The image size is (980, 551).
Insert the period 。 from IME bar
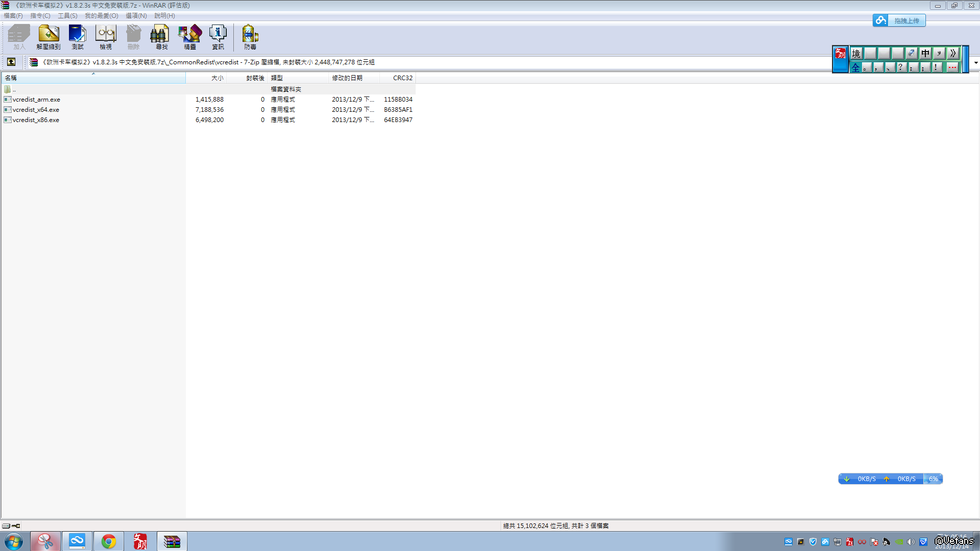click(x=867, y=67)
